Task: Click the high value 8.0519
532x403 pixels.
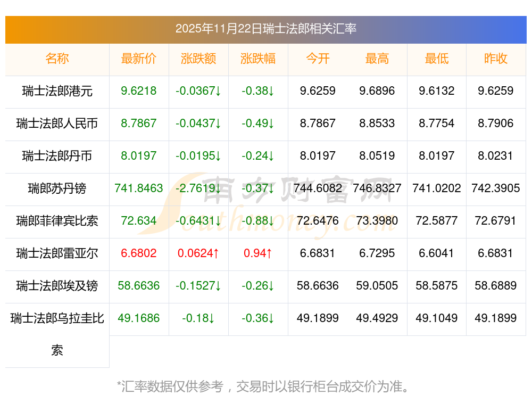Action: (x=377, y=156)
